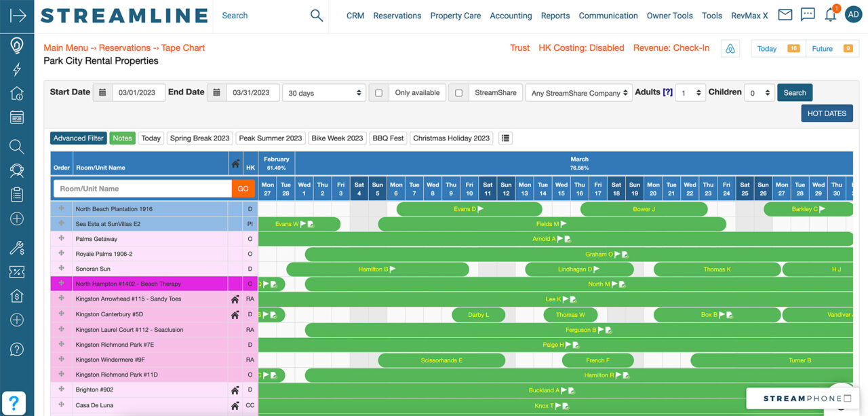This screenshot has width=868, height=416.
Task: Click the Airbnb icon beside Today button
Action: [730, 48]
